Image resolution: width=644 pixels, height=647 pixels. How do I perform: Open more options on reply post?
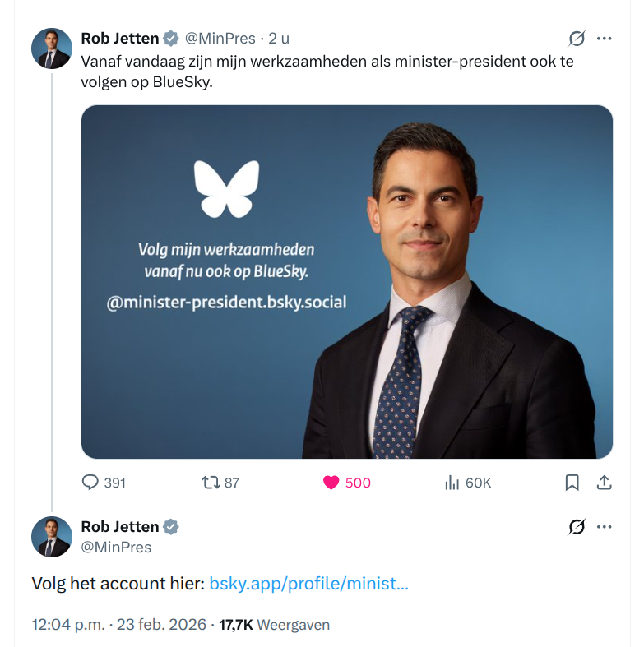pyautogui.click(x=605, y=527)
